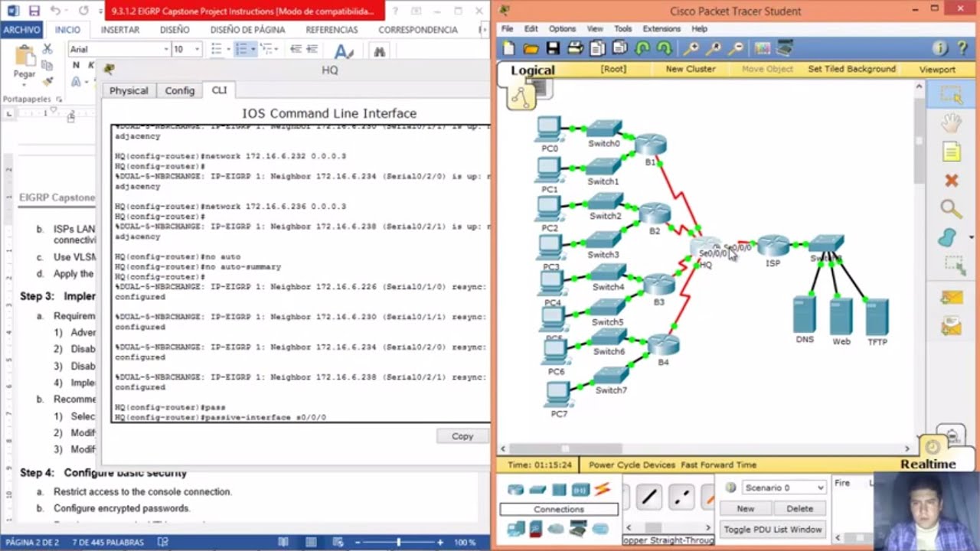
Task: Click New Cluster in the logical bar
Action: point(690,69)
